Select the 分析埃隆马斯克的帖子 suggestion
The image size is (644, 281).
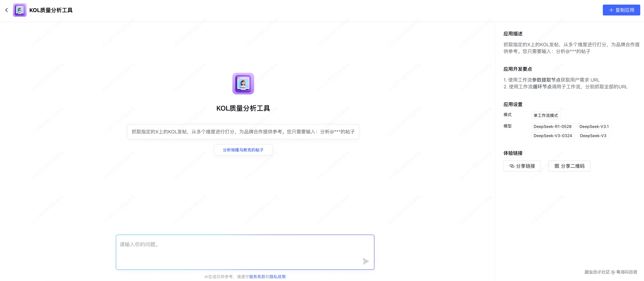[x=243, y=150]
